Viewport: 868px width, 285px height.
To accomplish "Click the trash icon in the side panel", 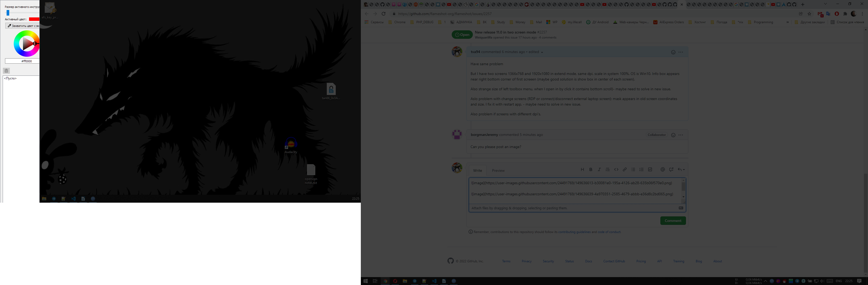I will [x=6, y=71].
